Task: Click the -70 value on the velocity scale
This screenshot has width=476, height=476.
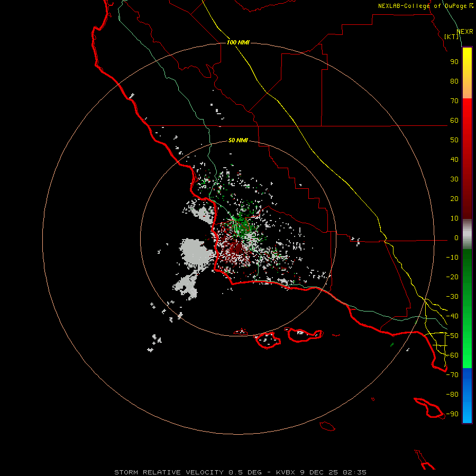Action: coord(452,375)
